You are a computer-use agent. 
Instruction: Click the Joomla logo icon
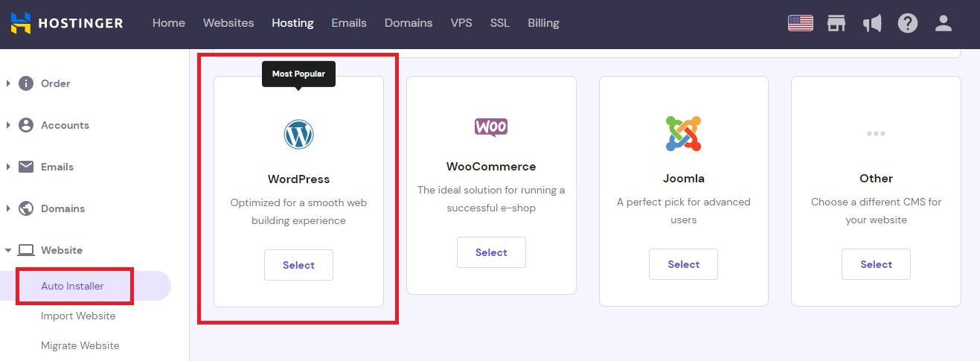pos(683,134)
